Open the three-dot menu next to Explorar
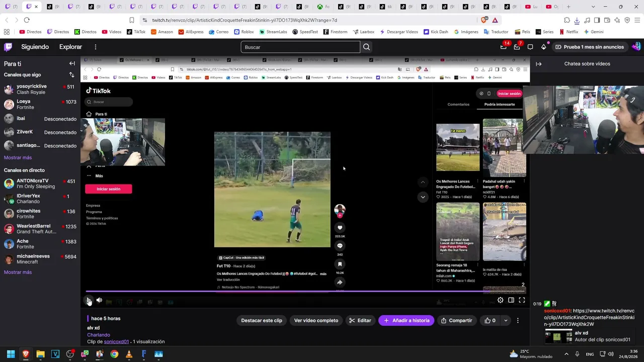The width and height of the screenshot is (644, 362). tap(95, 47)
